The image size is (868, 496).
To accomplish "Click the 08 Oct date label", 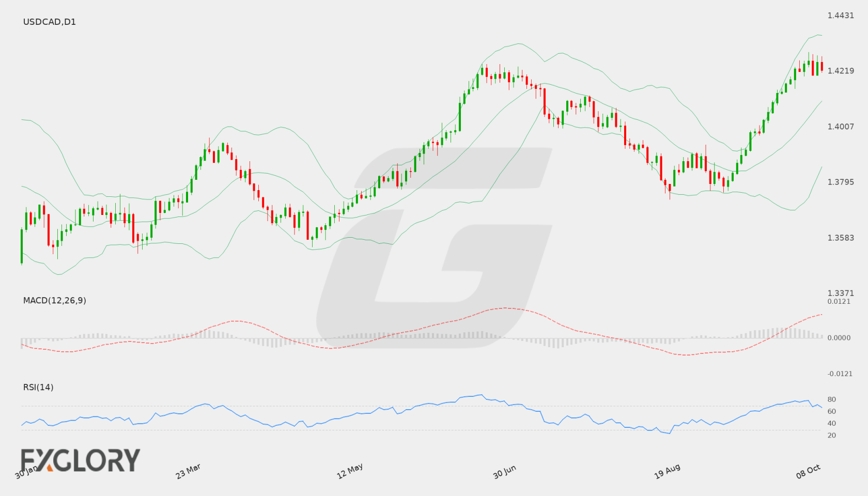I will tap(808, 471).
